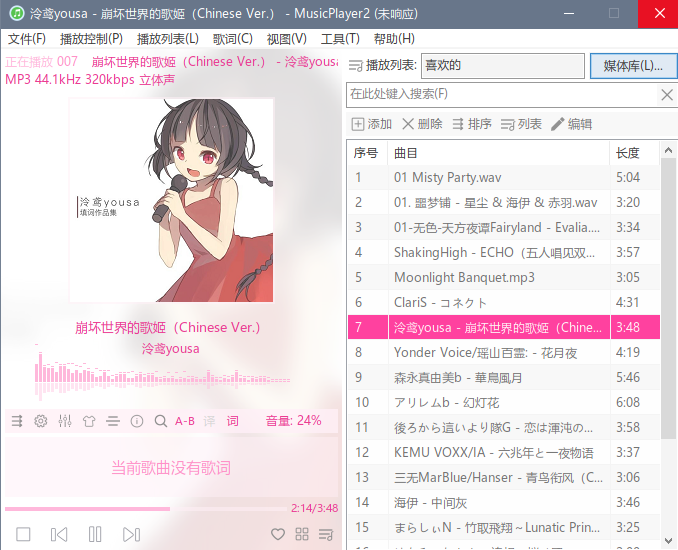Click the 长度 column header
678x550 pixels.
635,153
